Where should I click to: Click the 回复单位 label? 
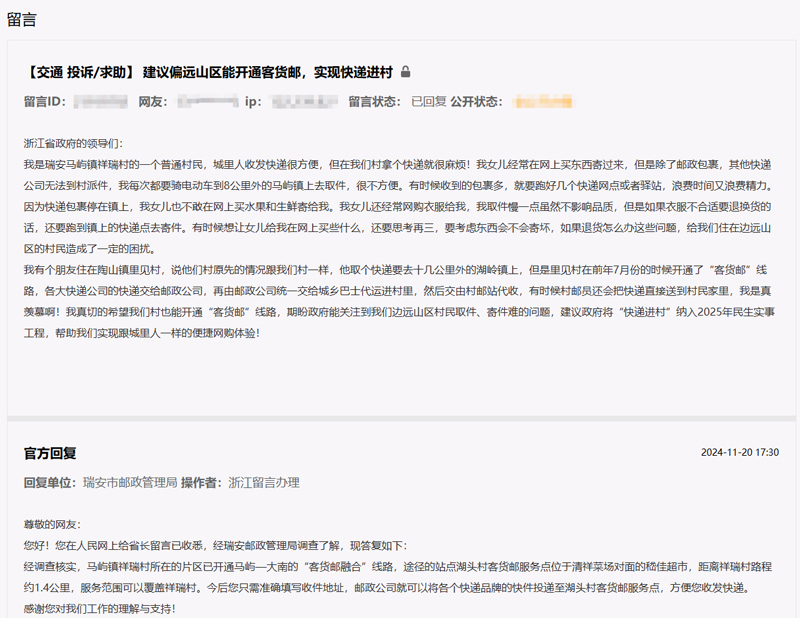(x=50, y=483)
